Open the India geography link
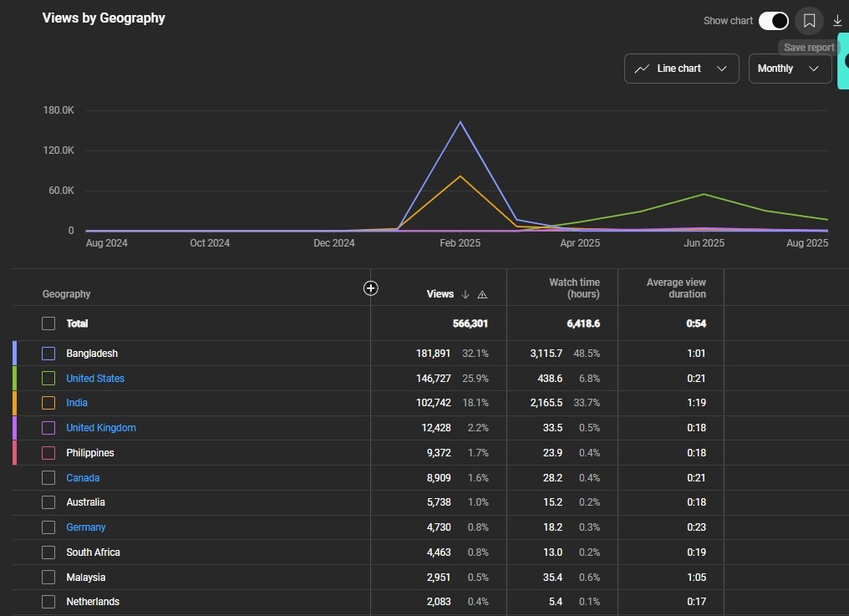The height and width of the screenshot is (616, 849). pyautogui.click(x=77, y=403)
